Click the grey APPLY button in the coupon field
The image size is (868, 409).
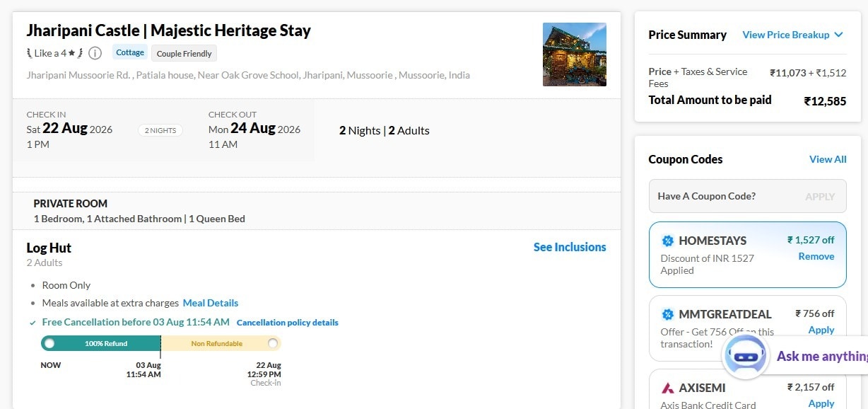click(820, 197)
